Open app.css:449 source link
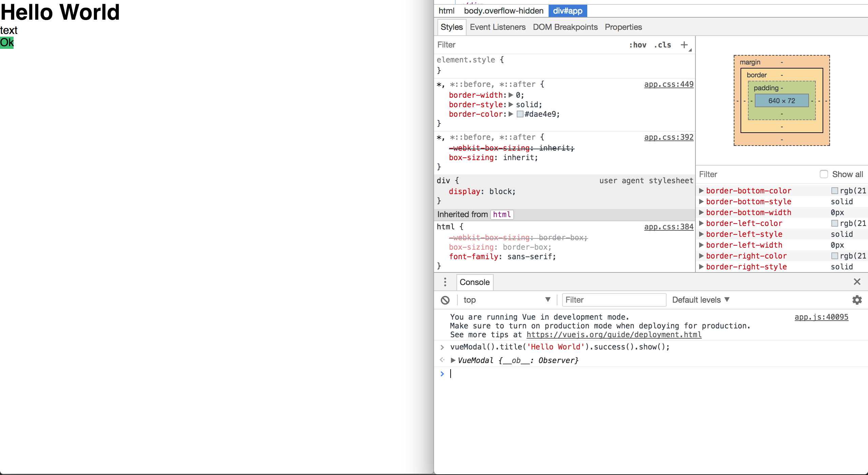Viewport: 868px width, 475px height. click(x=669, y=84)
